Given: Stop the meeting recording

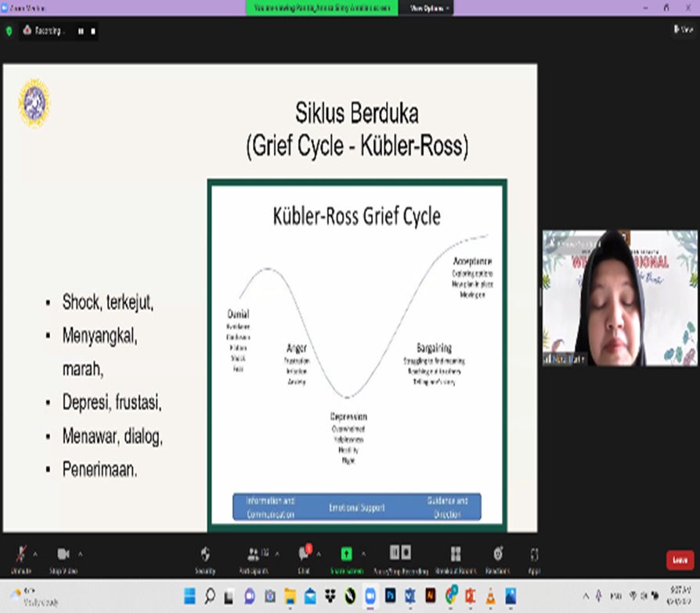Looking at the screenshot, I should tap(93, 31).
